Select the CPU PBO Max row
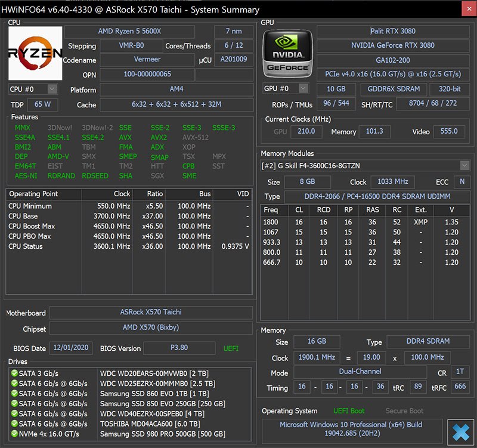 pyautogui.click(x=129, y=236)
